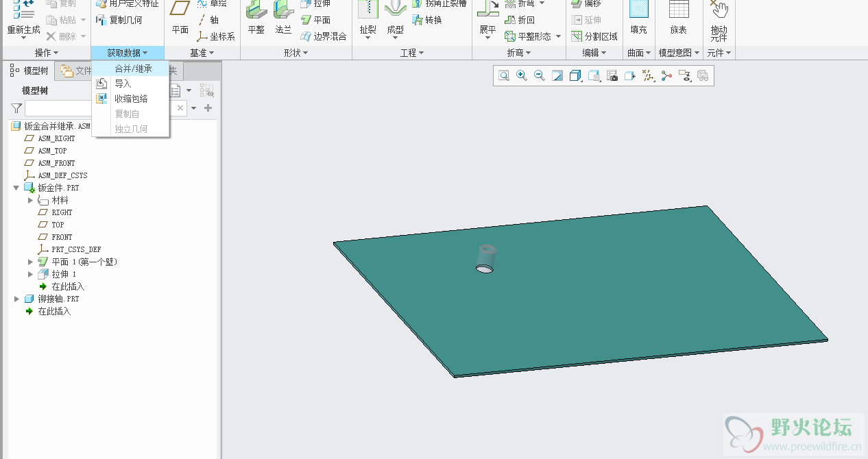Collapse the Get Data (获取数据) group dropdown

pos(128,53)
